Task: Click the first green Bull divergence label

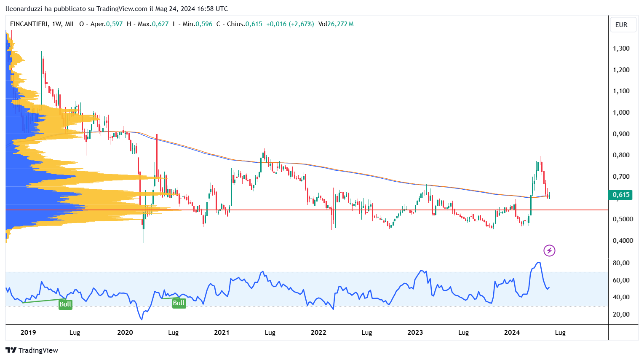Action: point(65,304)
